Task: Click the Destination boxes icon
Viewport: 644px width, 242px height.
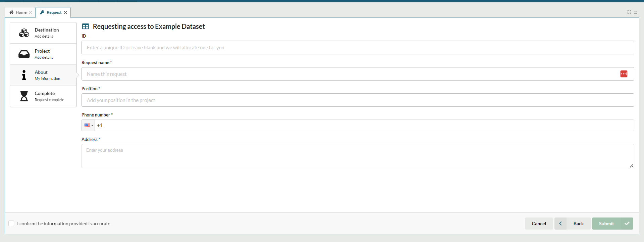Action: (24, 33)
